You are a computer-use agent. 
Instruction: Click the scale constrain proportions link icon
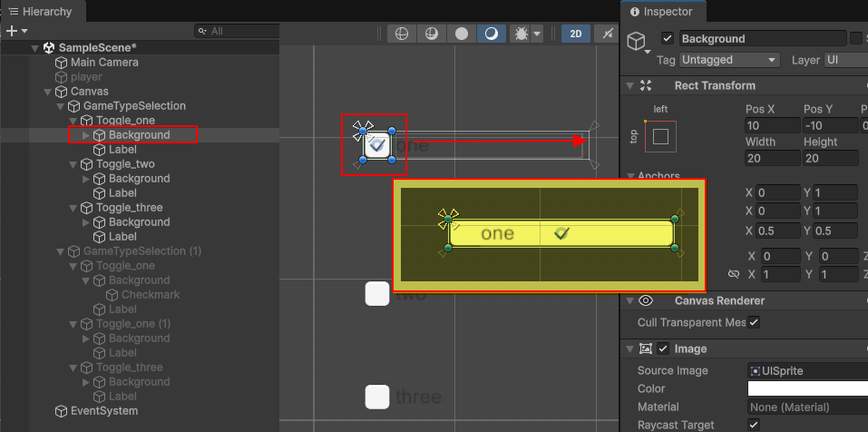tap(733, 274)
